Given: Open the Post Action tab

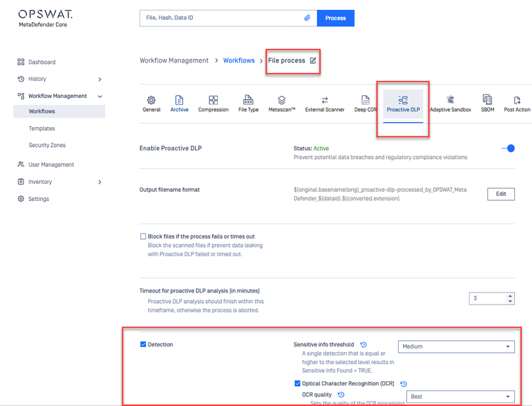Looking at the screenshot, I should click(x=516, y=104).
